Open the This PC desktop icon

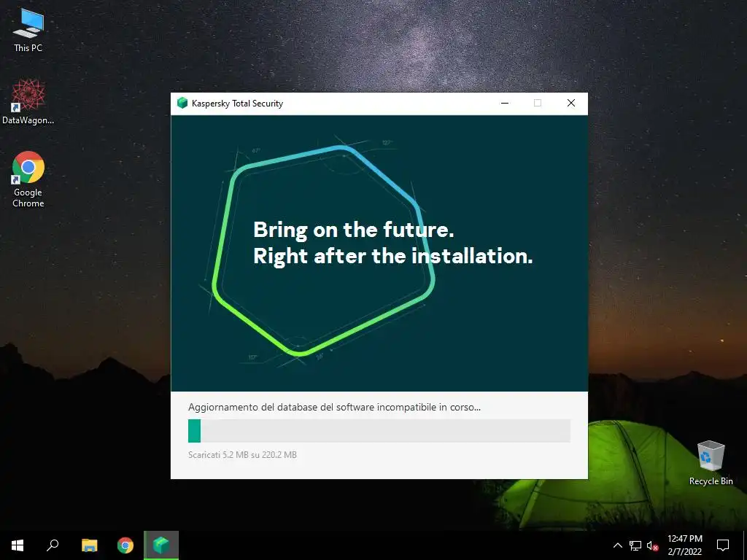tap(28, 29)
